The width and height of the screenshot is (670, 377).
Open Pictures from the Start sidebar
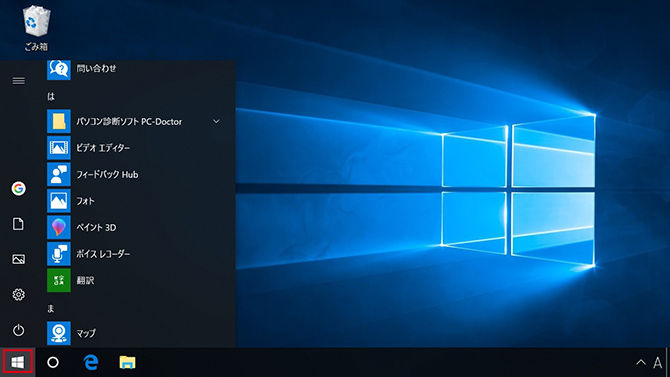[18, 259]
